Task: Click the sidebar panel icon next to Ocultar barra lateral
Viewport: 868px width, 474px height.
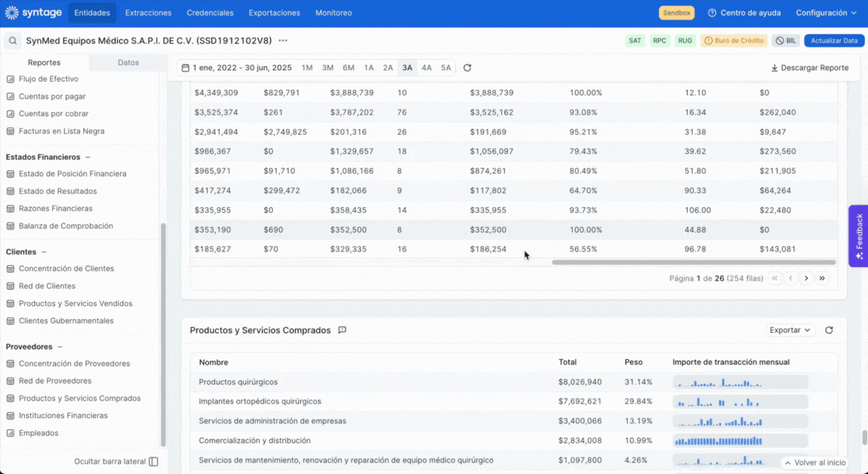Action: [154, 461]
